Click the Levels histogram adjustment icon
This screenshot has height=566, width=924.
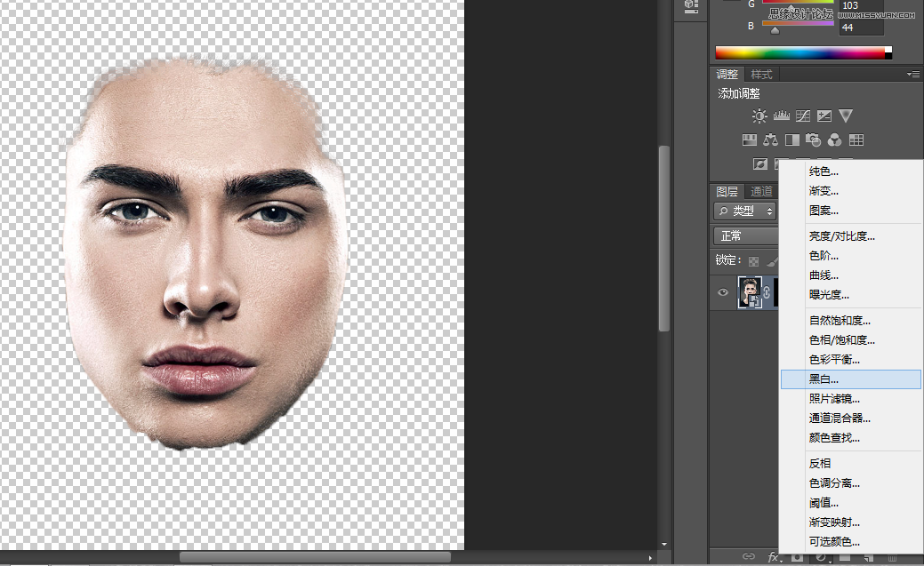[x=782, y=116]
